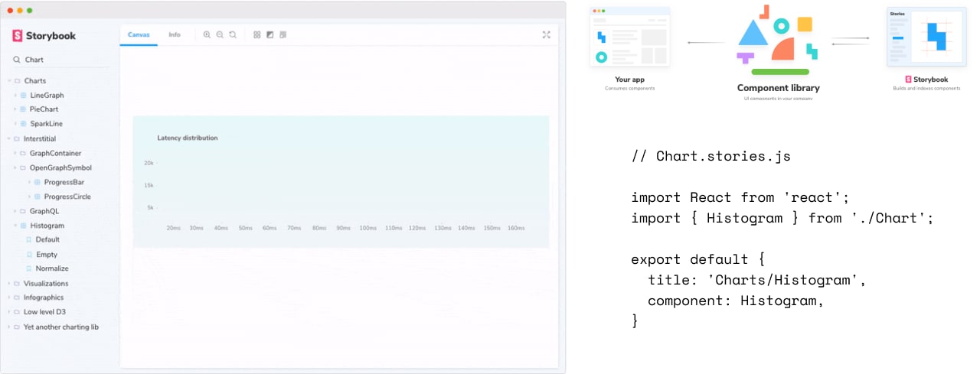The height and width of the screenshot is (374, 980).
Task: Click the 100ms label on the chart axis
Action: click(368, 228)
